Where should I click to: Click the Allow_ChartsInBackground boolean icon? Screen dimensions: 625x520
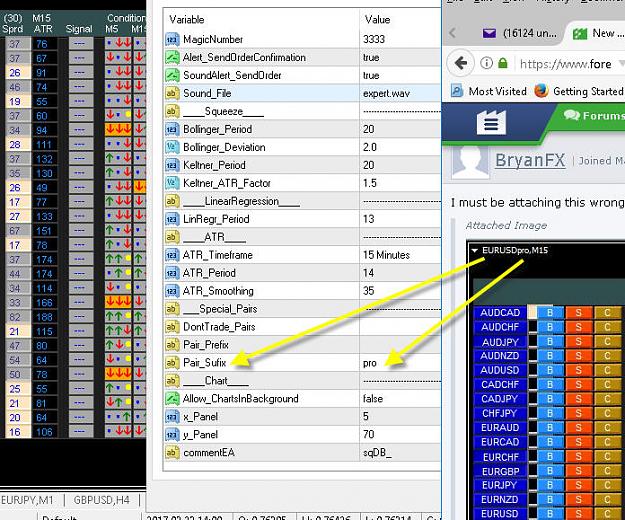click(172, 398)
